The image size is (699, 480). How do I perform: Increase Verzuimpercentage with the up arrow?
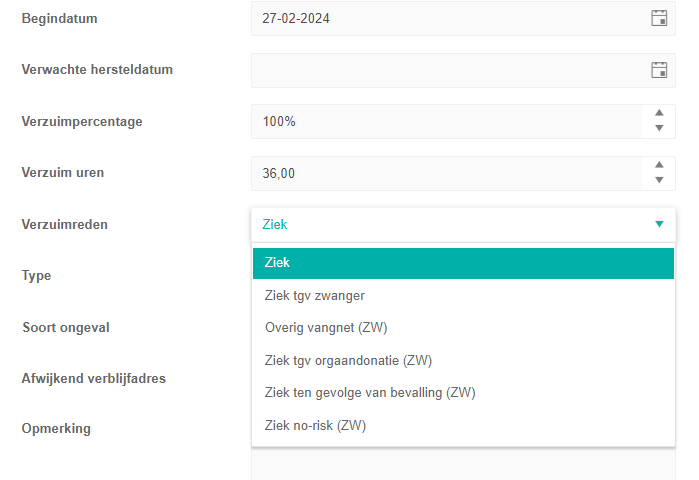tap(659, 113)
